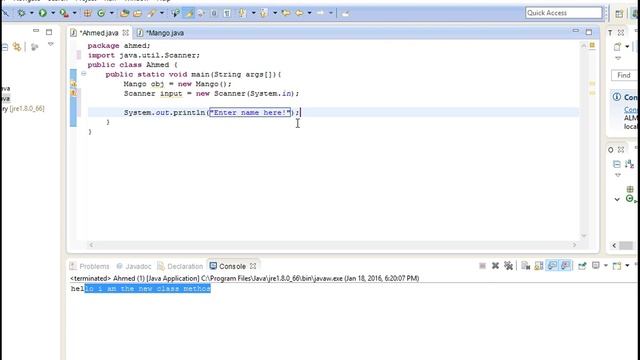
Task: Open the Run dropdown arrow next to play
Action: click(53, 13)
